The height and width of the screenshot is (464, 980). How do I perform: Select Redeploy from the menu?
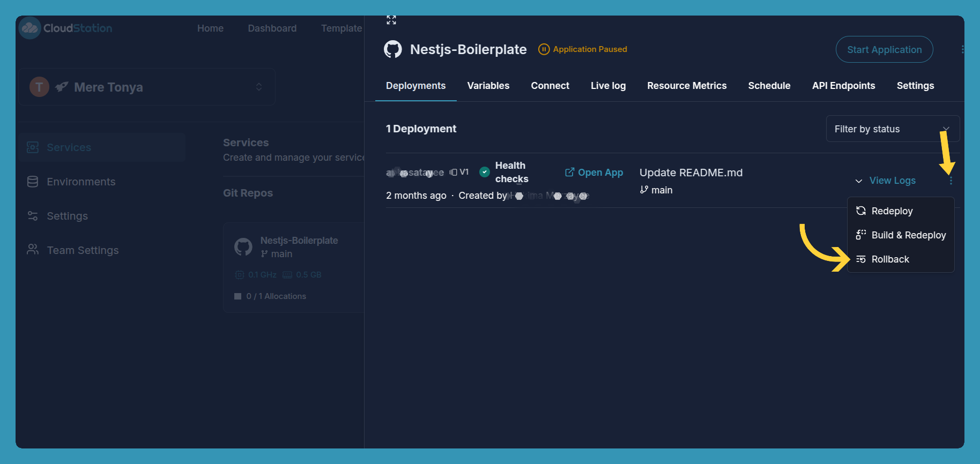click(901, 211)
